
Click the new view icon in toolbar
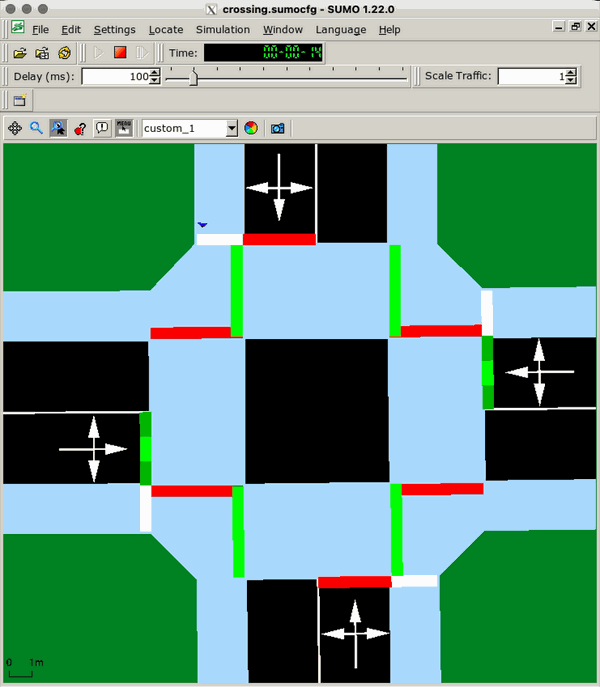tap(19, 100)
